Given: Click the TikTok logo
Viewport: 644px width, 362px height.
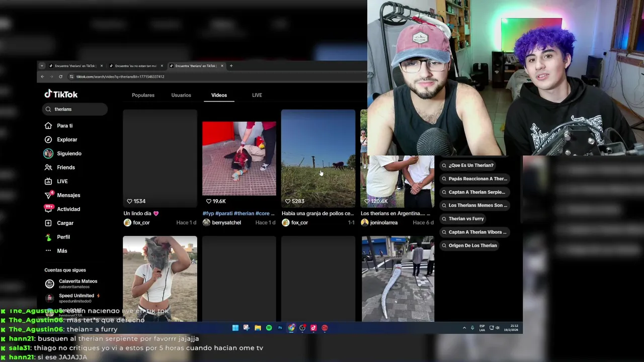Looking at the screenshot, I should pos(61,94).
